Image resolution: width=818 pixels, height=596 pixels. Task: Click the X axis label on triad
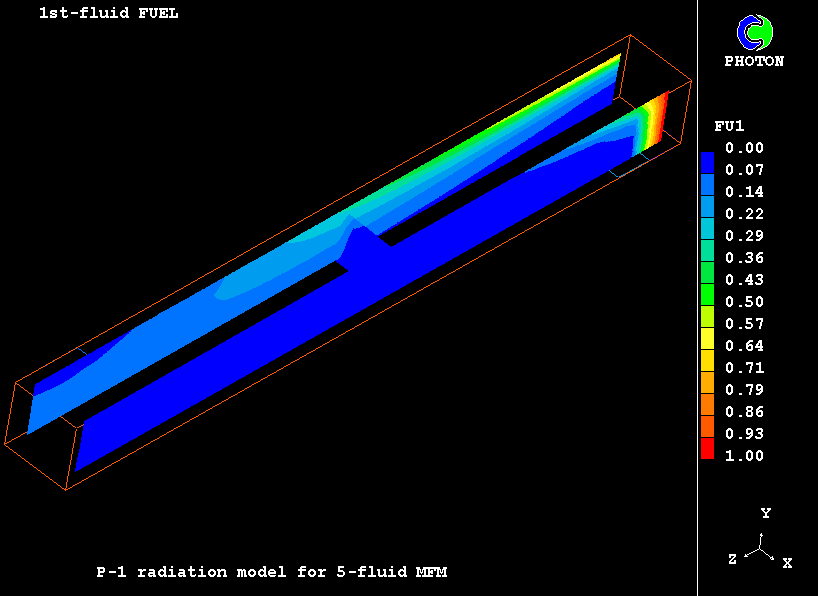pos(787,563)
